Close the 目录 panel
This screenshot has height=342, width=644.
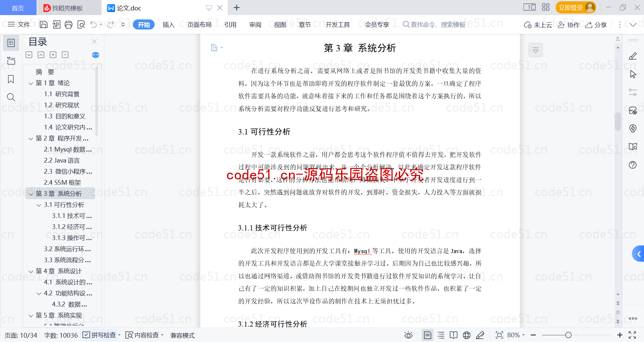tap(94, 42)
